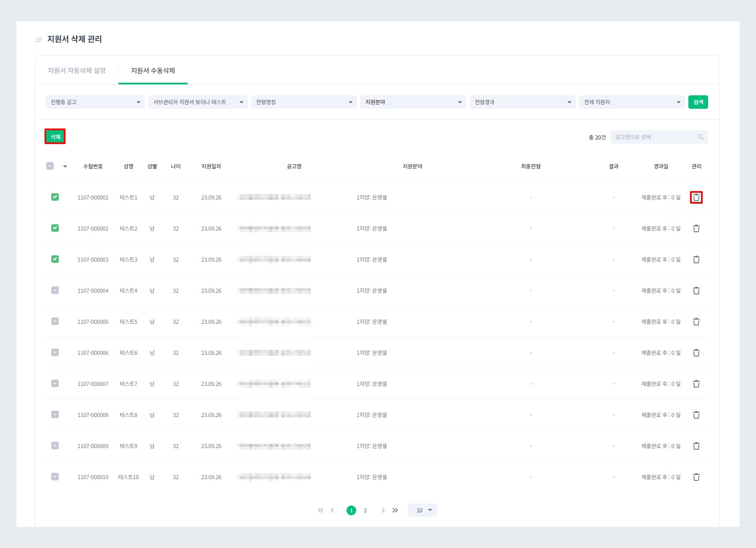Click the green 삭제 button
The width and height of the screenshot is (756, 548).
[55, 137]
